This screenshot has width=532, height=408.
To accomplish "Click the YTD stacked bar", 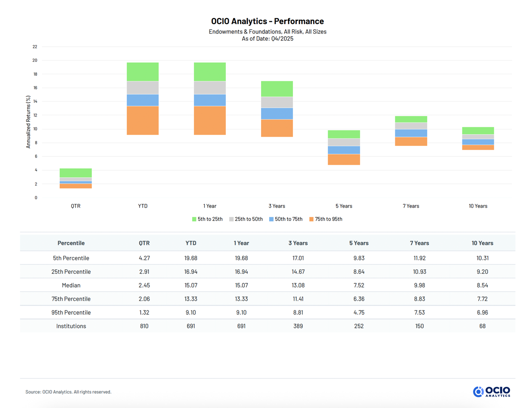I will click(142, 99).
